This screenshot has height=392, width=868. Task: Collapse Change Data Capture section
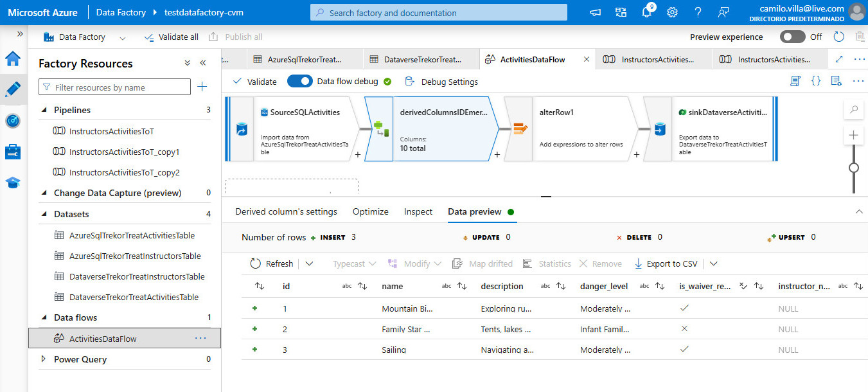[x=44, y=193]
